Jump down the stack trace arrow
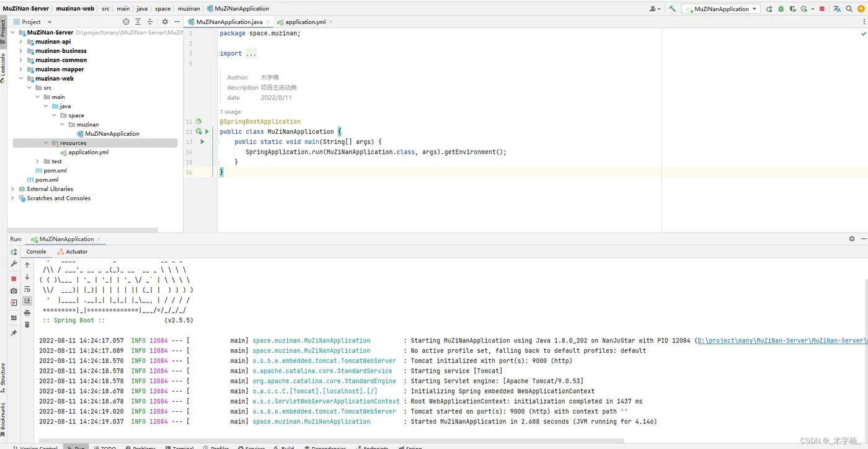 [x=27, y=277]
